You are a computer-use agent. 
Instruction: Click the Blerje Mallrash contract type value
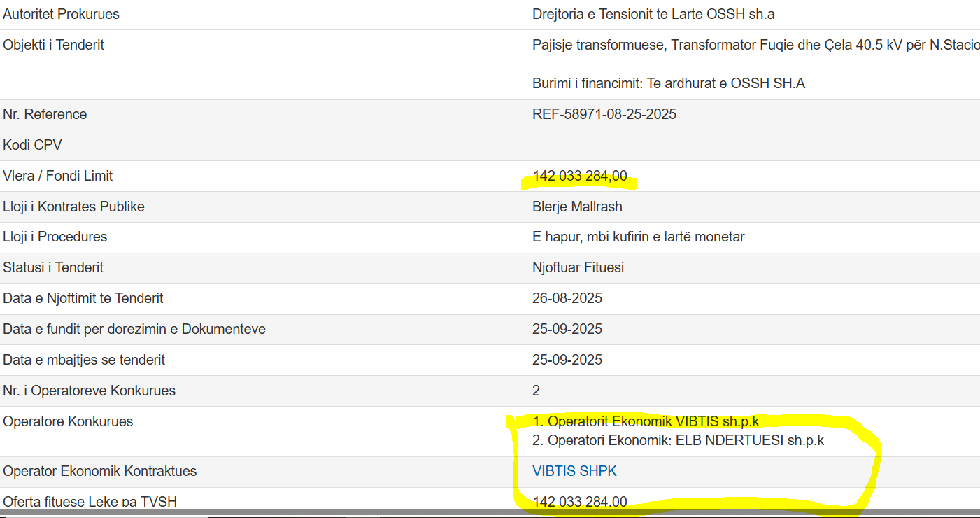point(577,206)
